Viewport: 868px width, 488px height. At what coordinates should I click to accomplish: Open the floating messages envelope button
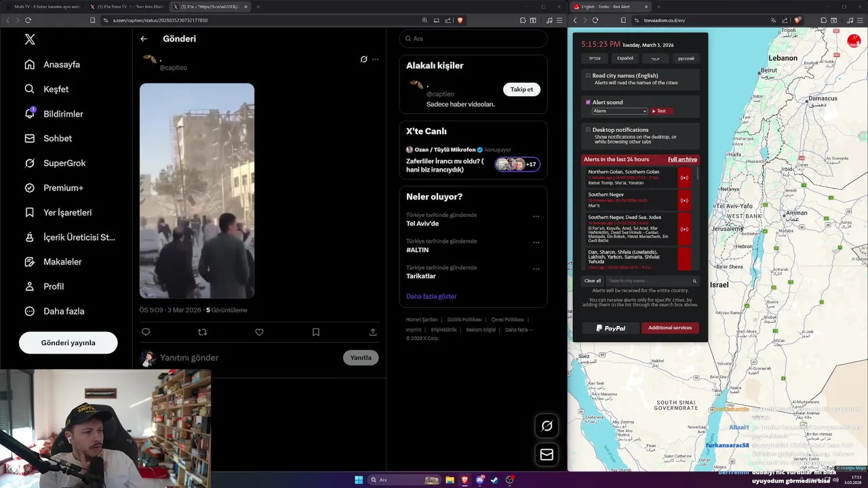point(547,454)
